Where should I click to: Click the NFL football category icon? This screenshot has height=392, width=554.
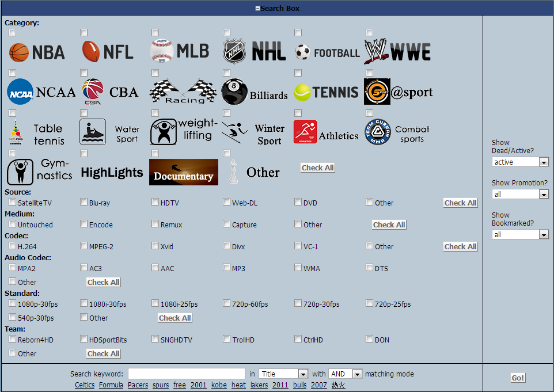108,52
